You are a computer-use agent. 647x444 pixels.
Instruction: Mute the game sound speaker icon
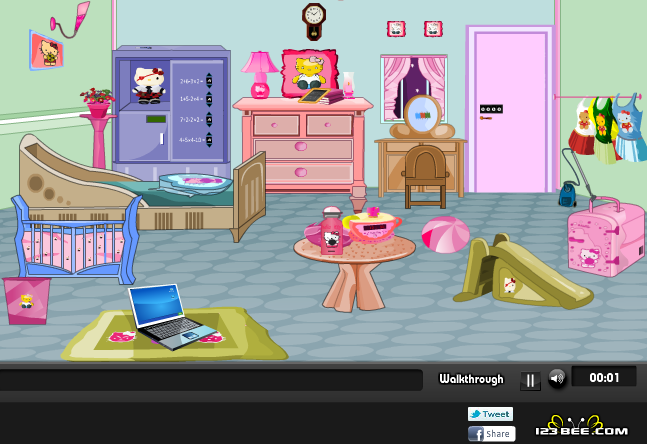click(x=557, y=378)
